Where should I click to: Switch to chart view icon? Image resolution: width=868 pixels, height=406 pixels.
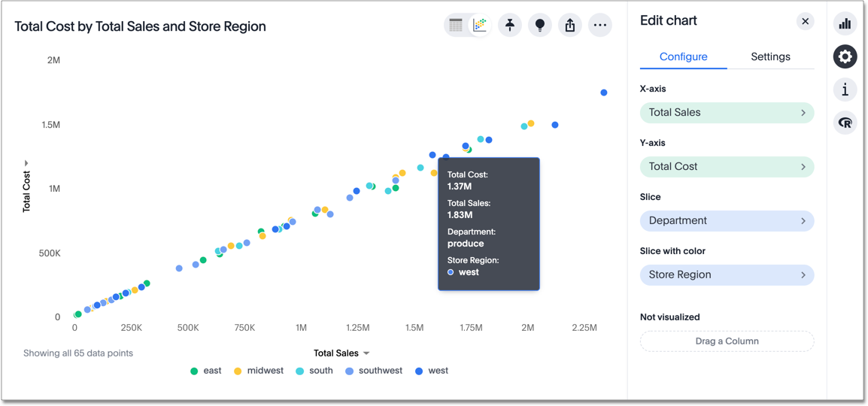(479, 25)
